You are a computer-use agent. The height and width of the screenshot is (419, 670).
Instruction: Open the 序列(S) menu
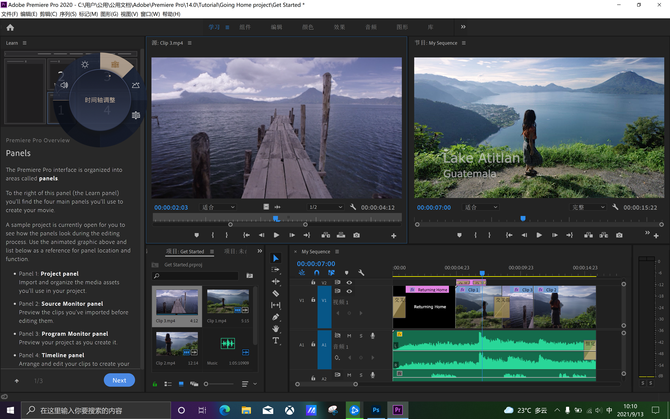pos(68,14)
